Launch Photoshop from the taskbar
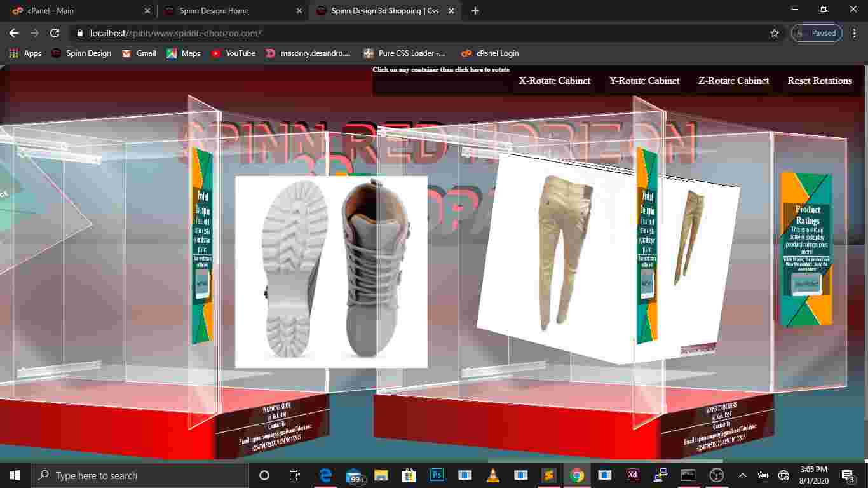This screenshot has width=868, height=488. (x=437, y=475)
